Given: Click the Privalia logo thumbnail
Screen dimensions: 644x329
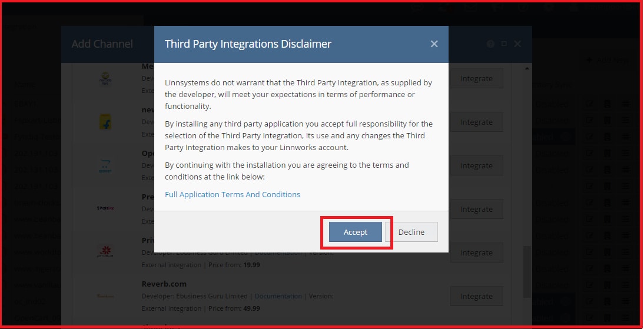Looking at the screenshot, I should [105, 251].
